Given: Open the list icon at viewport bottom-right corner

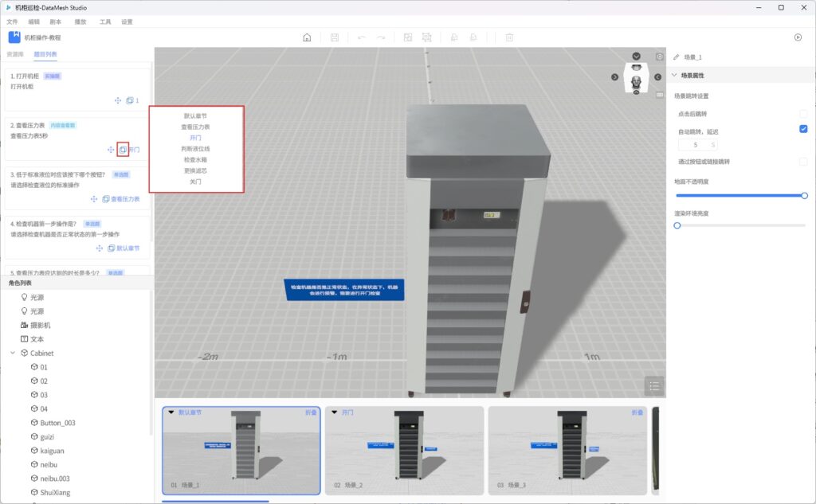Looking at the screenshot, I should point(654,385).
